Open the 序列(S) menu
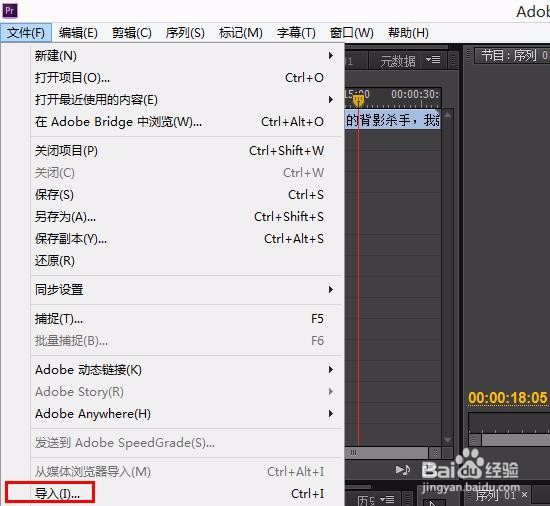Viewport: 550px width, 506px height. tap(185, 33)
